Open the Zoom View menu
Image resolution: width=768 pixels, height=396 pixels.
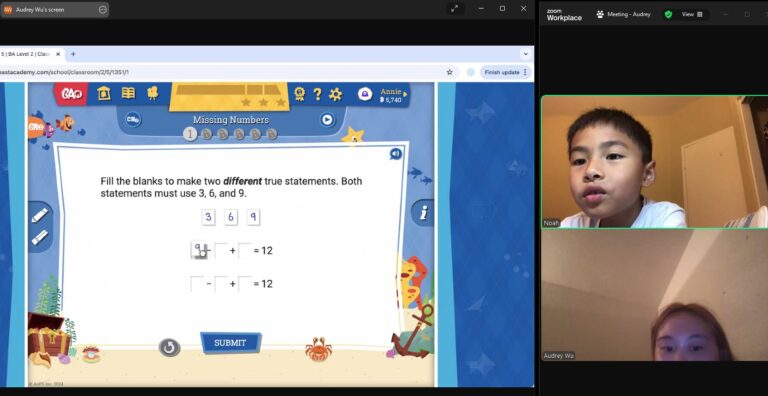point(692,14)
